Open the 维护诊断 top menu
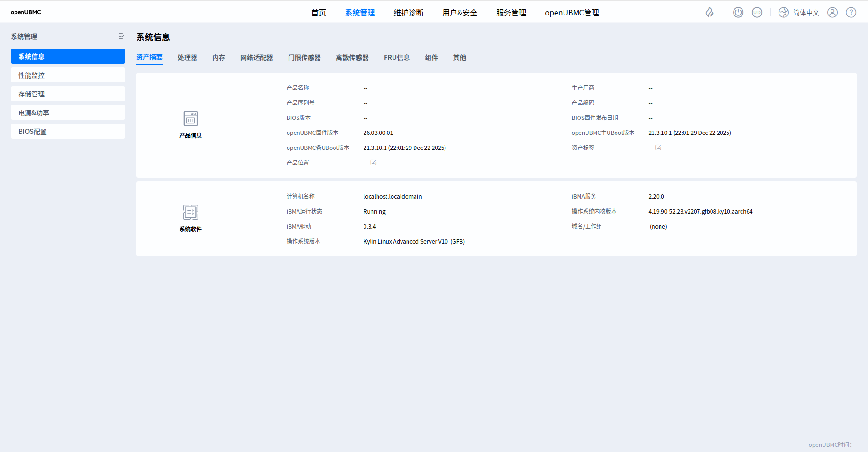This screenshot has height=452, width=868. point(408,13)
